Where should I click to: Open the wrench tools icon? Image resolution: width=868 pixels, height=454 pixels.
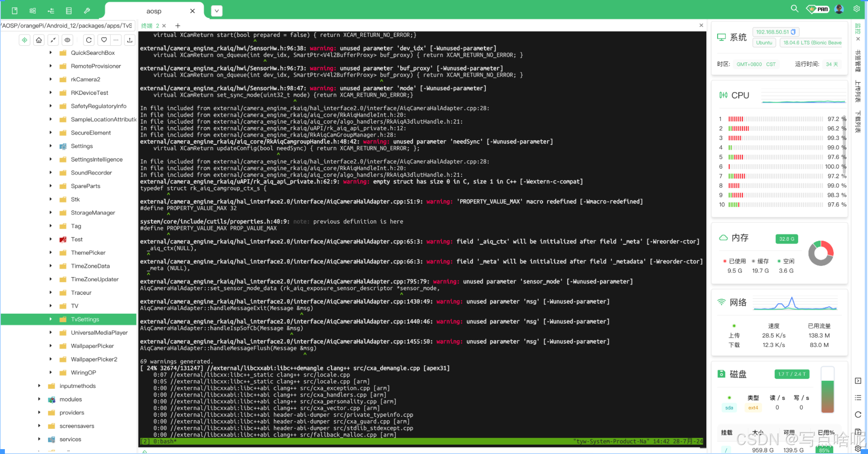click(x=87, y=11)
